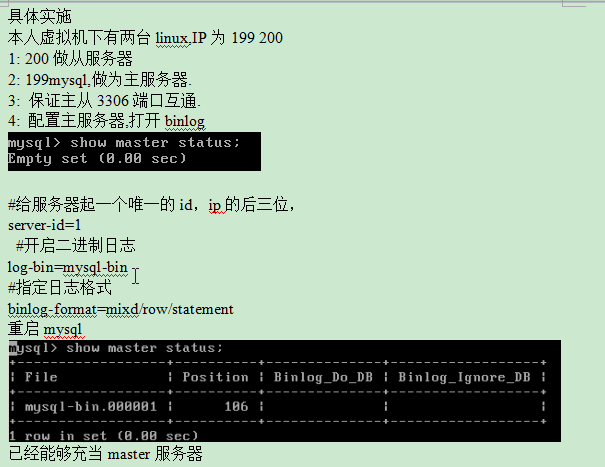Click the comment '#给服务器起一个唯一的 id'
Image resolution: width=605 pixels, height=467 pixels.
[x=100, y=204]
